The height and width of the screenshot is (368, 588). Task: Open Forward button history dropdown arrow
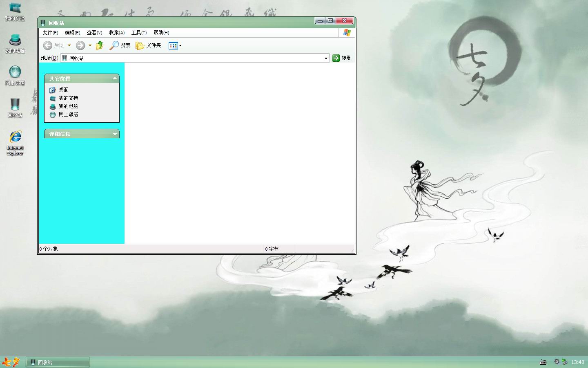(x=90, y=45)
